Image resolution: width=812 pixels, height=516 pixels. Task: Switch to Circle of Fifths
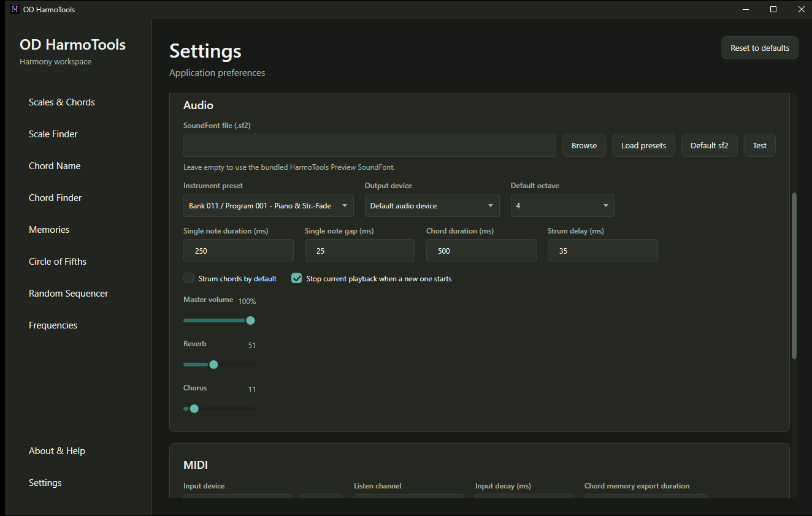click(58, 262)
